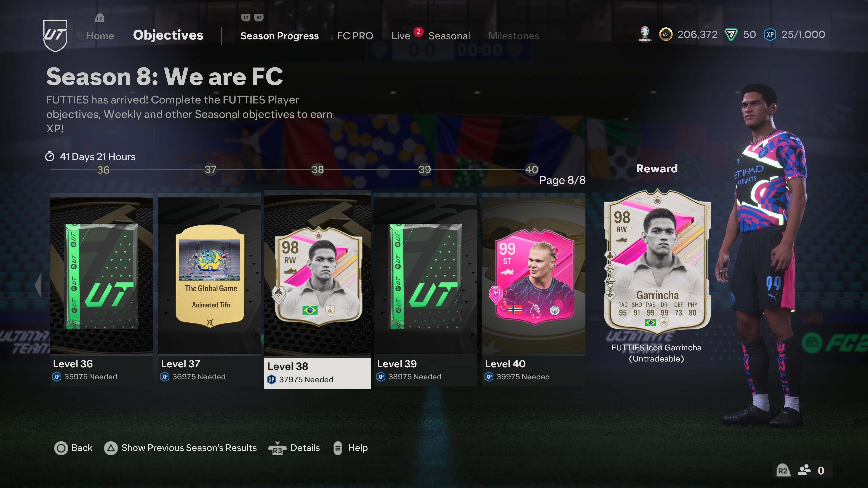Click the XP badge beside 25/1,000

click(x=770, y=34)
